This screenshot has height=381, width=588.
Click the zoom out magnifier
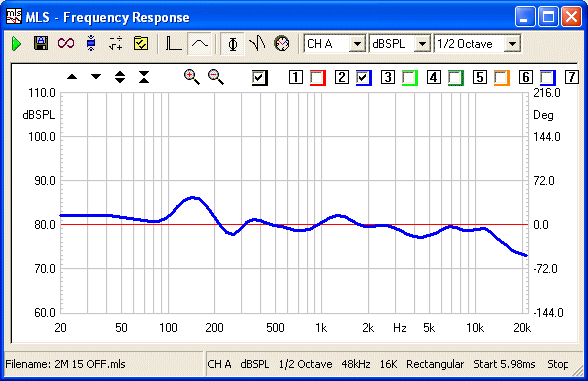coord(216,77)
